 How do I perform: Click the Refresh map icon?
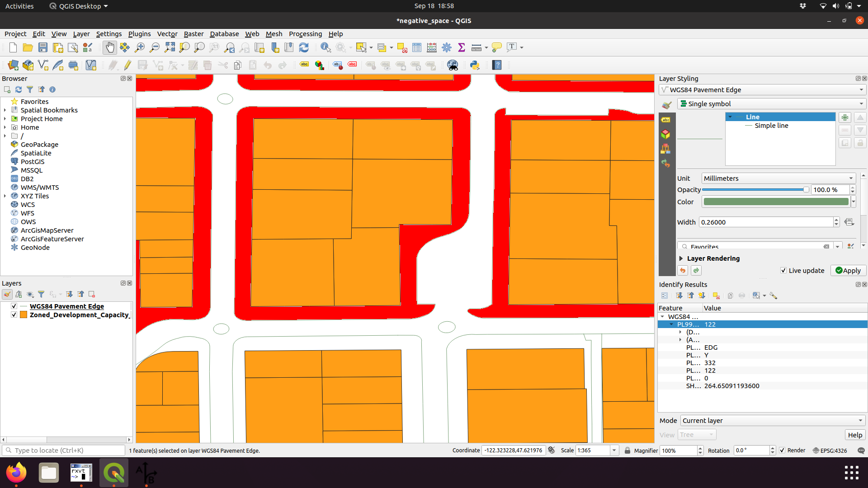coord(304,47)
